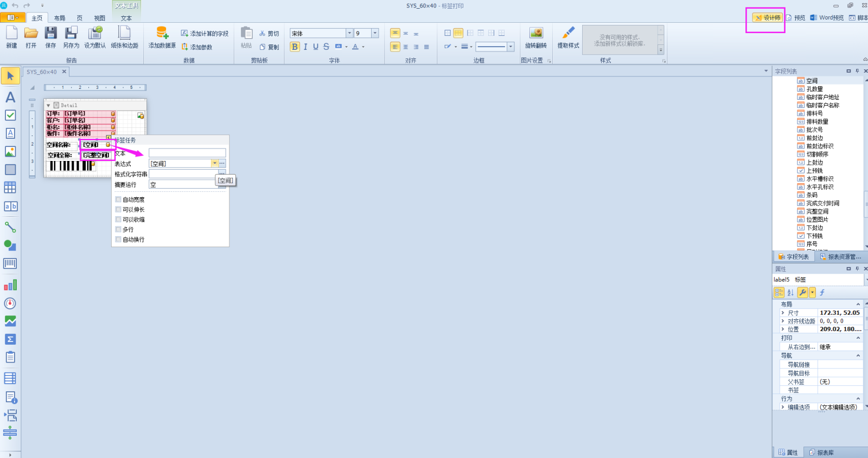
Task: Check the 自动换行 checkbox
Action: [x=118, y=239]
